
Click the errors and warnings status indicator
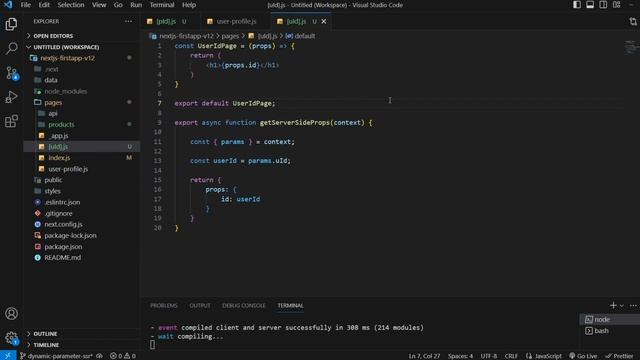pos(122,356)
